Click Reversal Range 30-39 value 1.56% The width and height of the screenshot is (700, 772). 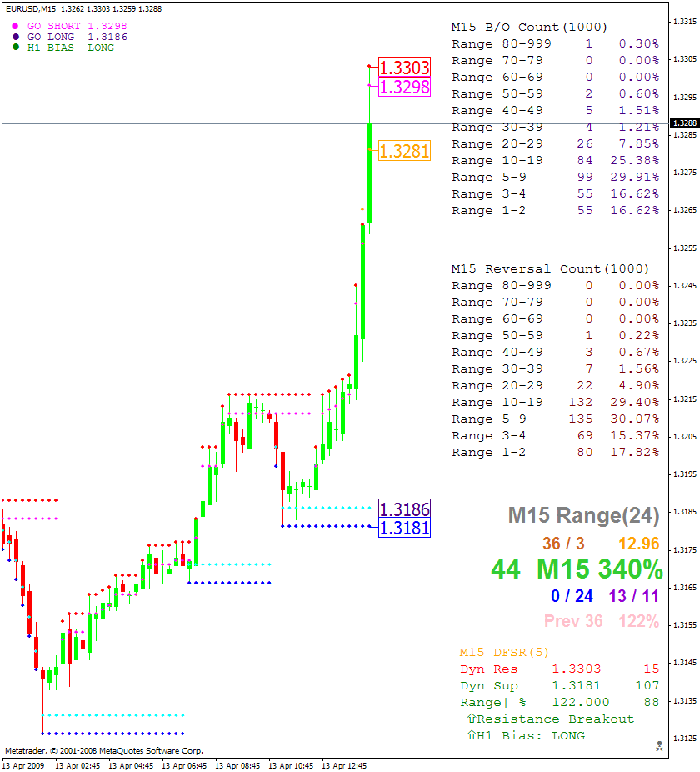tap(639, 368)
